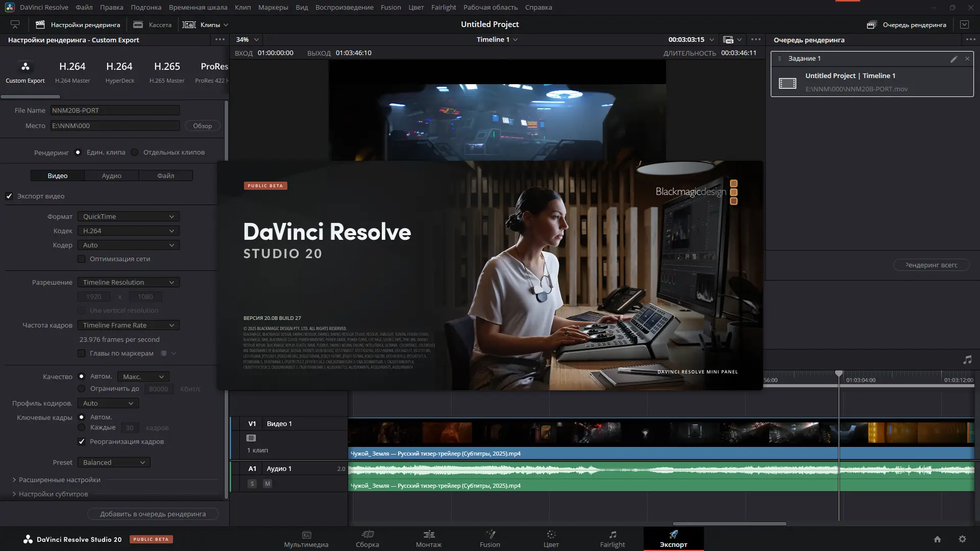Switch to the Аудио tab

(111, 176)
